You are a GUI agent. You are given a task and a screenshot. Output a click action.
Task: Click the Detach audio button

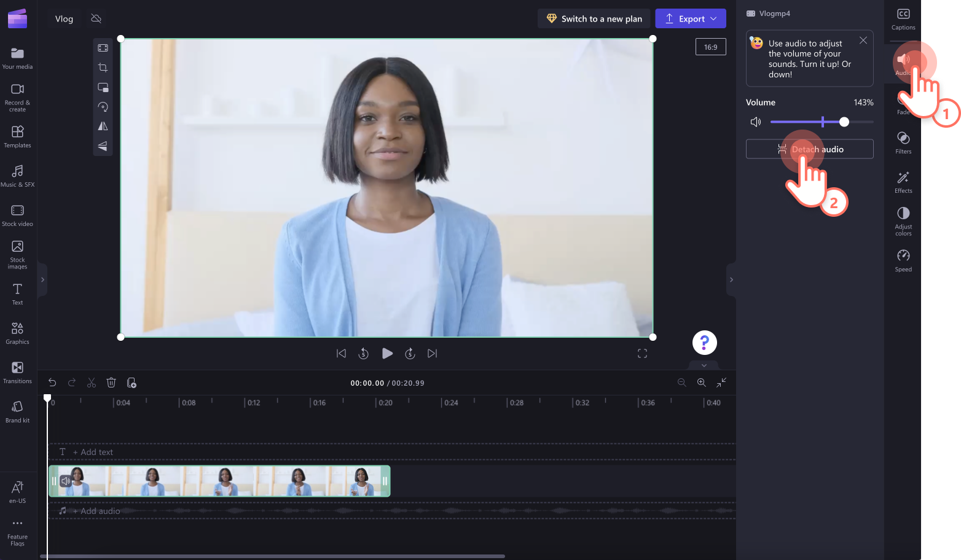[809, 149]
